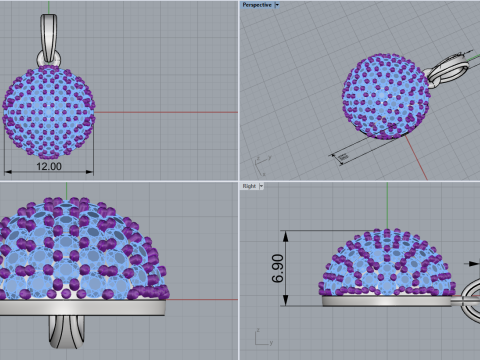The width and height of the screenshot is (480, 360).
Task: Click the Right viewport title label
Action: click(x=249, y=186)
